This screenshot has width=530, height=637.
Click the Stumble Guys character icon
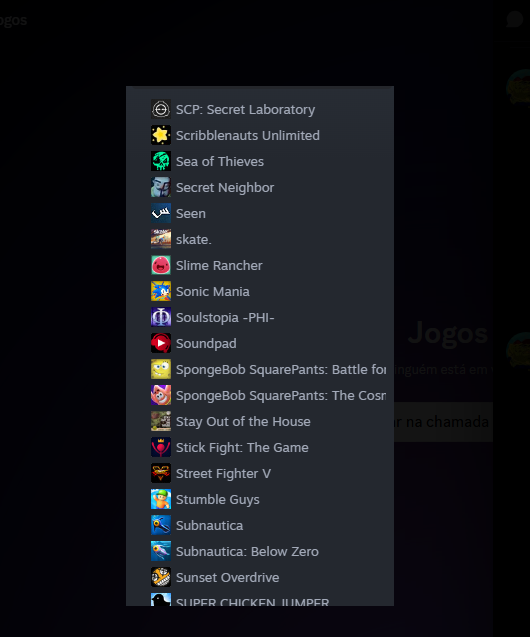click(x=161, y=499)
